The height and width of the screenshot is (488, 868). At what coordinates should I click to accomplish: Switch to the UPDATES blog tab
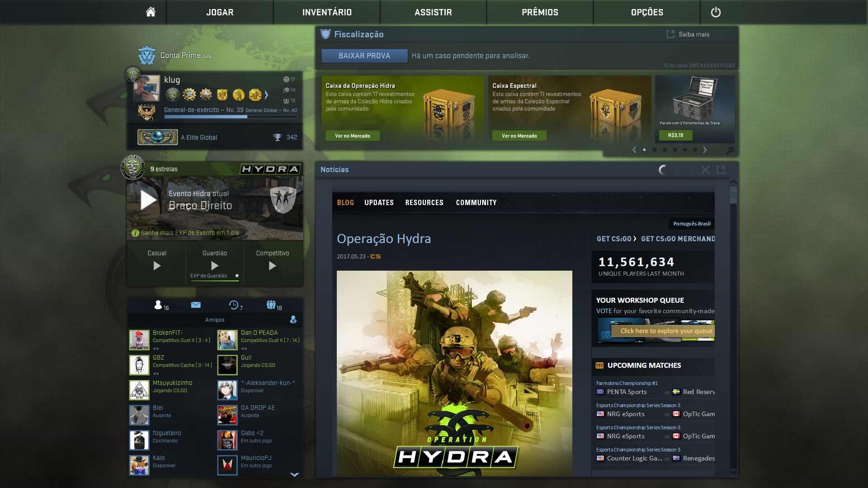[379, 202]
